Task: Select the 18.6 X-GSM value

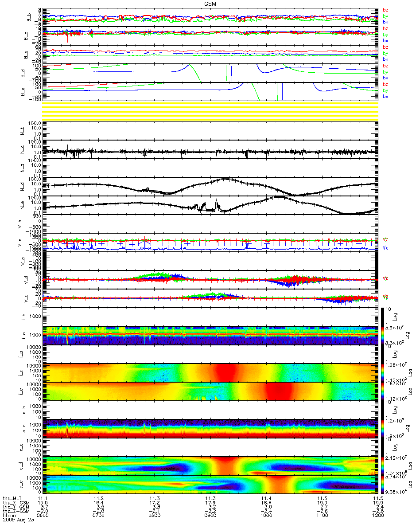Action: (x=266, y=502)
